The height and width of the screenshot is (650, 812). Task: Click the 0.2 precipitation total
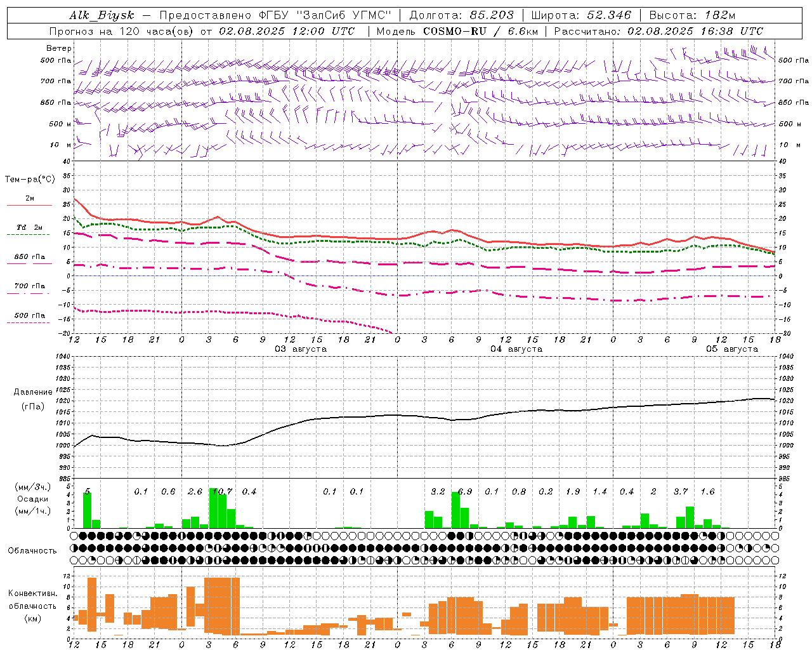[x=546, y=492]
